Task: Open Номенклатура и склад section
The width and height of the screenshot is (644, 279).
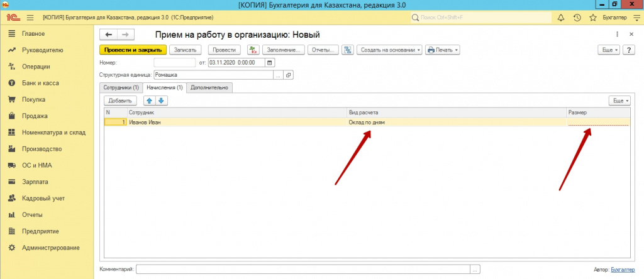Action: click(x=53, y=133)
